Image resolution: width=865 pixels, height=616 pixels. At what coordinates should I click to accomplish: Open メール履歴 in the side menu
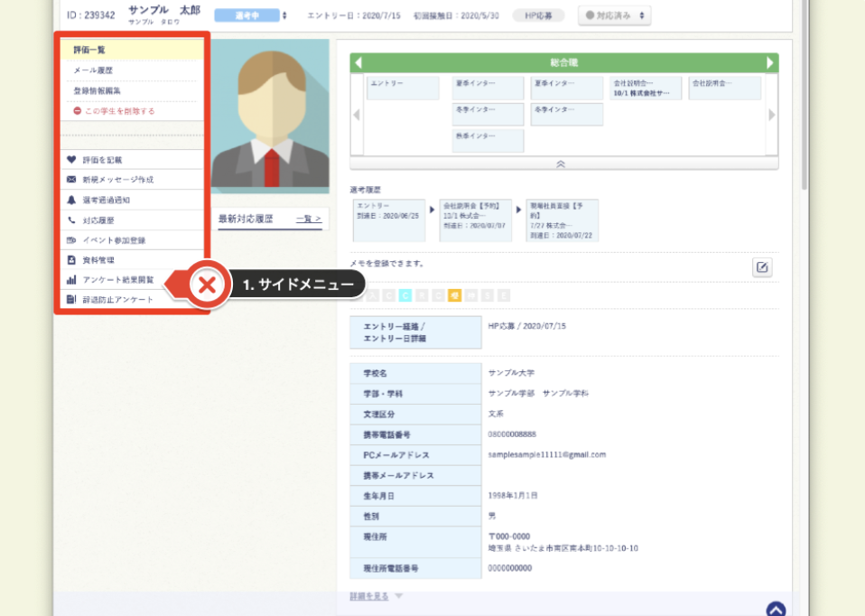[x=92, y=70]
